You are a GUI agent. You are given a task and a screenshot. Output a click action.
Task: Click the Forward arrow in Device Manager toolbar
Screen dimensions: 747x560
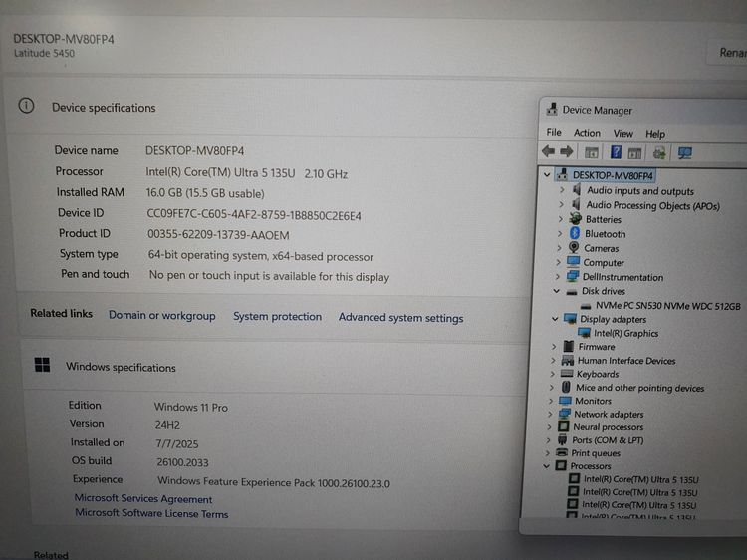[566, 152]
